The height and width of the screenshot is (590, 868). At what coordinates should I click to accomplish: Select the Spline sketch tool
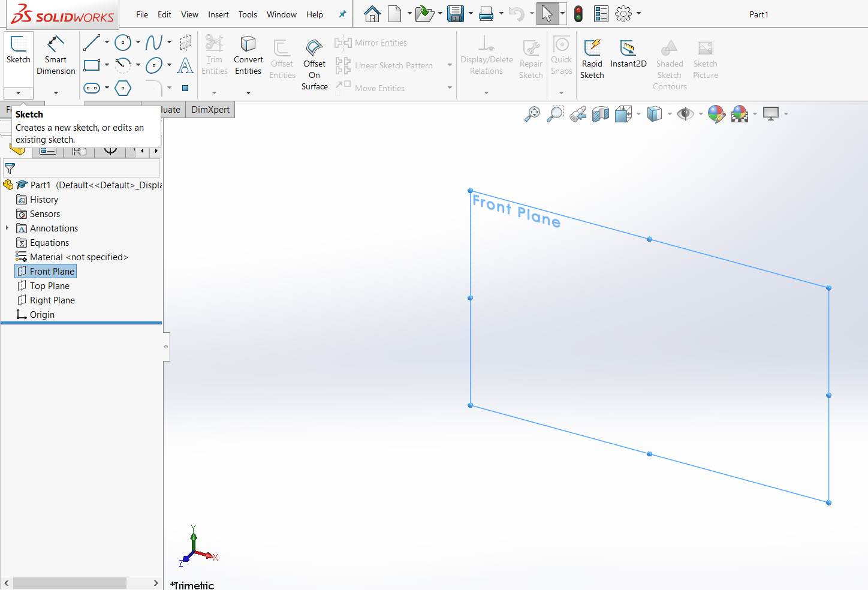[154, 43]
